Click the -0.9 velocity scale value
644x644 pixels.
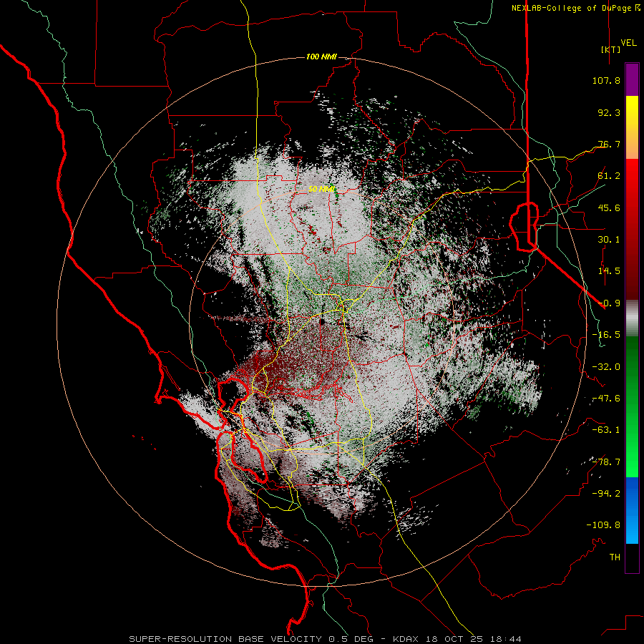click(609, 303)
